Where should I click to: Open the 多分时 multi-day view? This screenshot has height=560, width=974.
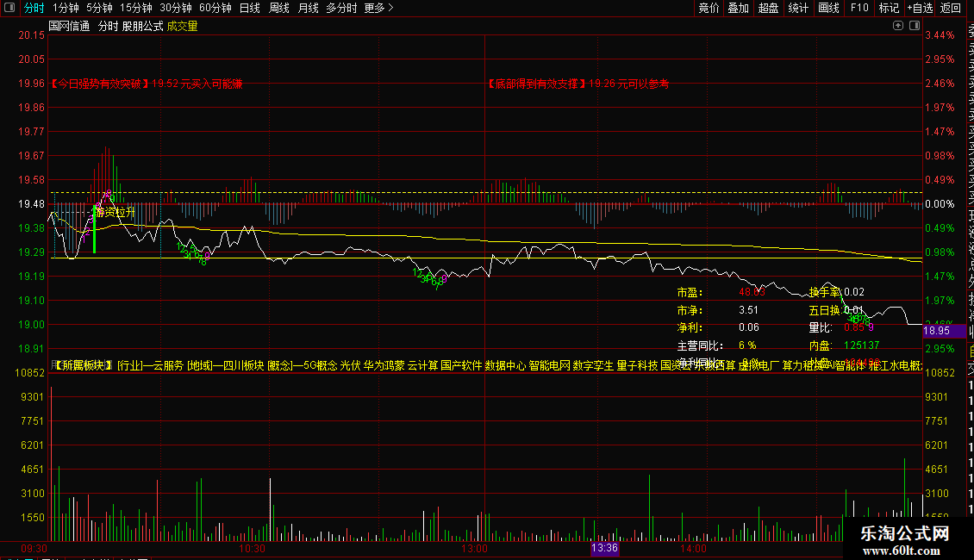click(x=341, y=8)
